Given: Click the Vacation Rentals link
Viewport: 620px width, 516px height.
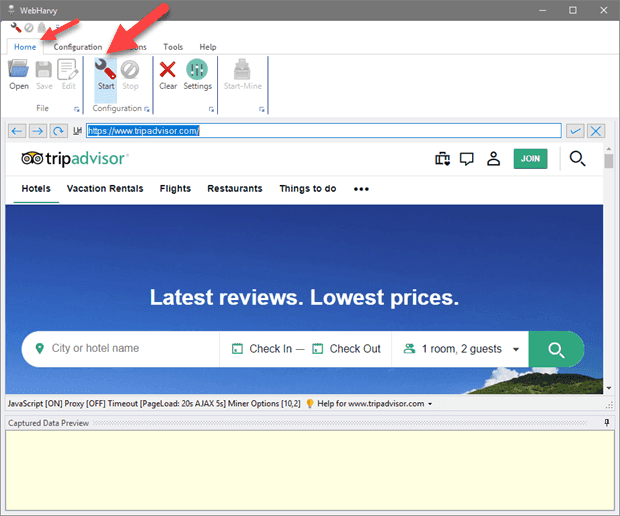Looking at the screenshot, I should click(x=105, y=188).
